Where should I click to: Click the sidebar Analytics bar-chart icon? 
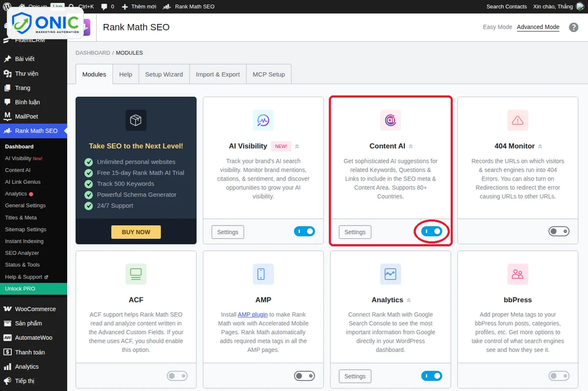click(x=7, y=366)
